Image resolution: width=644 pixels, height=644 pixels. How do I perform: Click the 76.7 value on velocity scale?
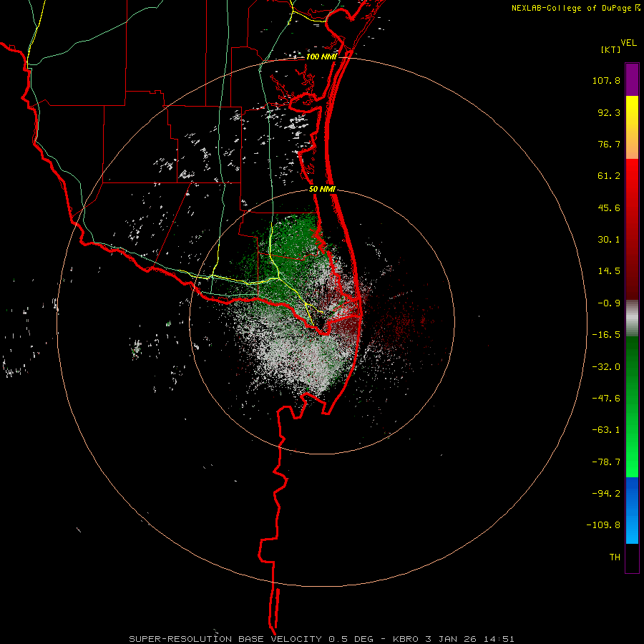pos(609,144)
